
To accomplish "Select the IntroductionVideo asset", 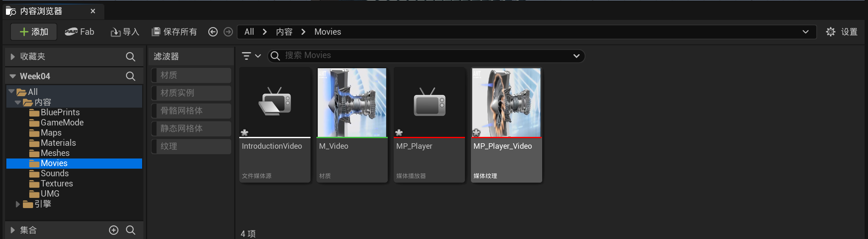I will 275,125.
